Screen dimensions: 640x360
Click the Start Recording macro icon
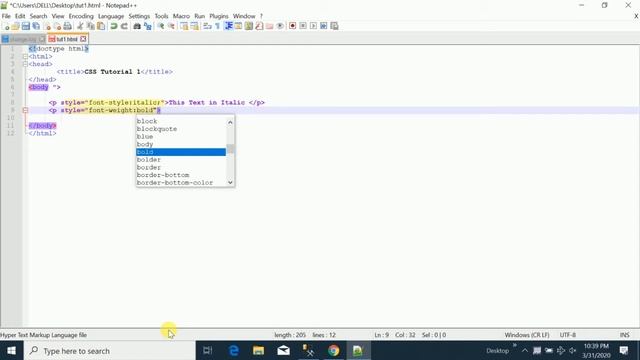tap(293, 26)
